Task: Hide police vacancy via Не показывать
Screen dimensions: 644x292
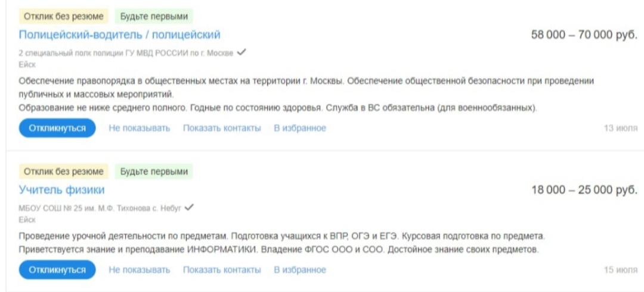Action: (139, 128)
